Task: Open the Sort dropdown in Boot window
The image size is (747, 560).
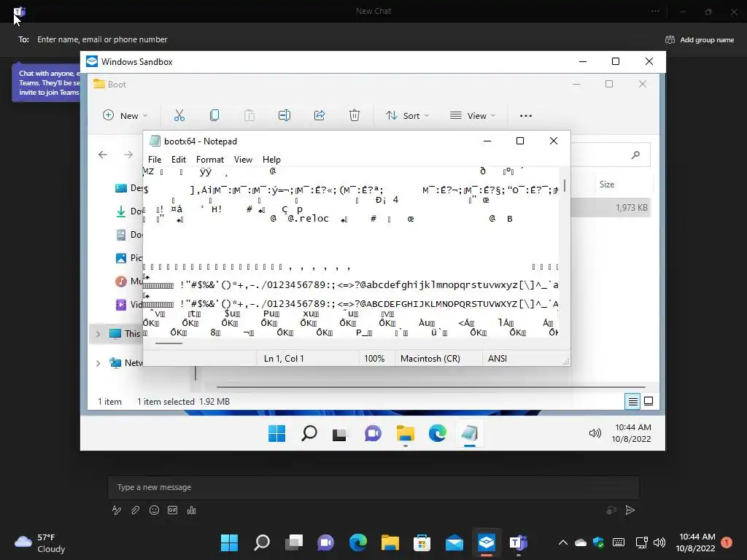Action: click(x=407, y=116)
